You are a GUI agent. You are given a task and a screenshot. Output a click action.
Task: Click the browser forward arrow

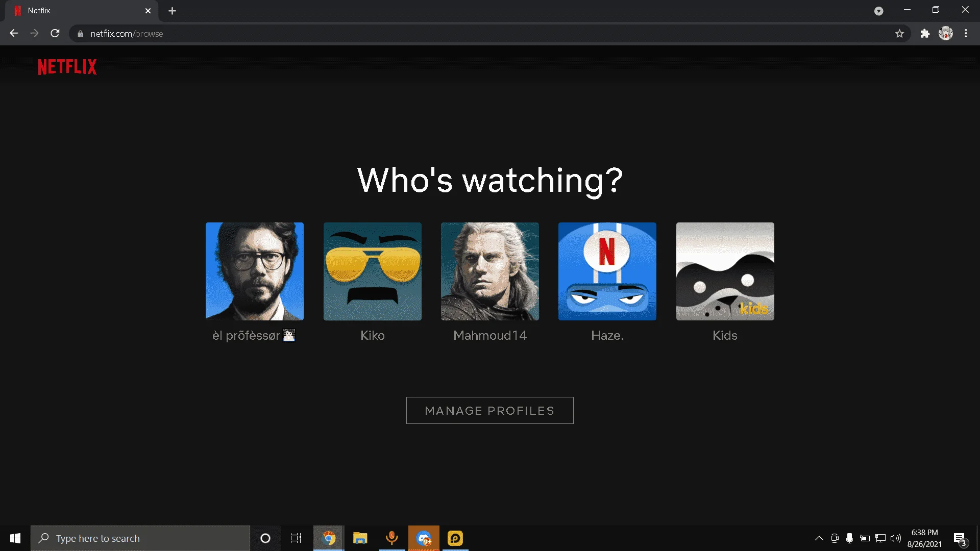tap(34, 33)
